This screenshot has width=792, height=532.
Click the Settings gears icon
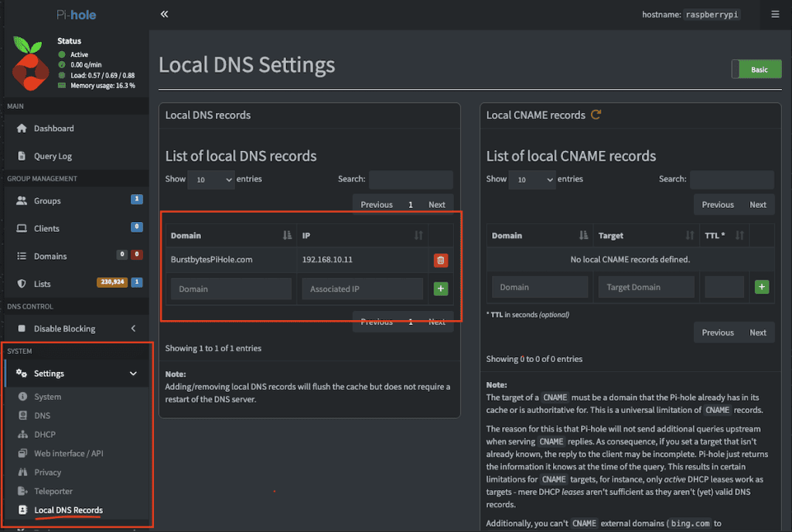click(x=22, y=373)
